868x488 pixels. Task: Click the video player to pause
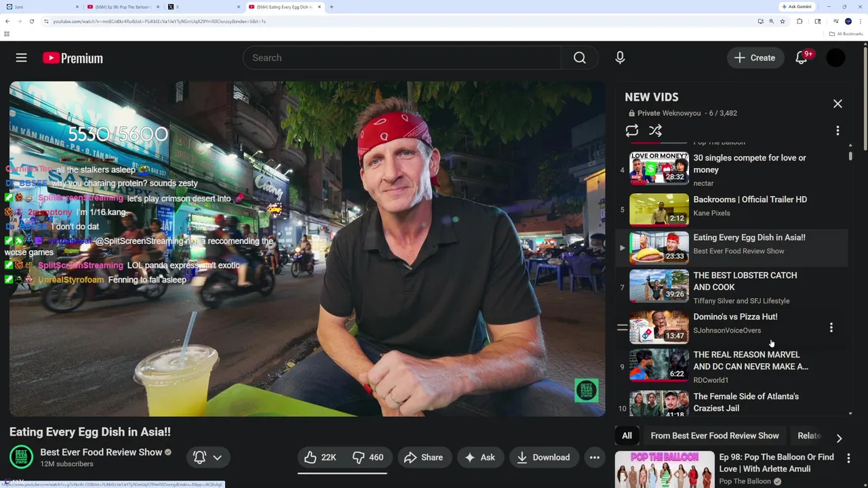click(307, 249)
